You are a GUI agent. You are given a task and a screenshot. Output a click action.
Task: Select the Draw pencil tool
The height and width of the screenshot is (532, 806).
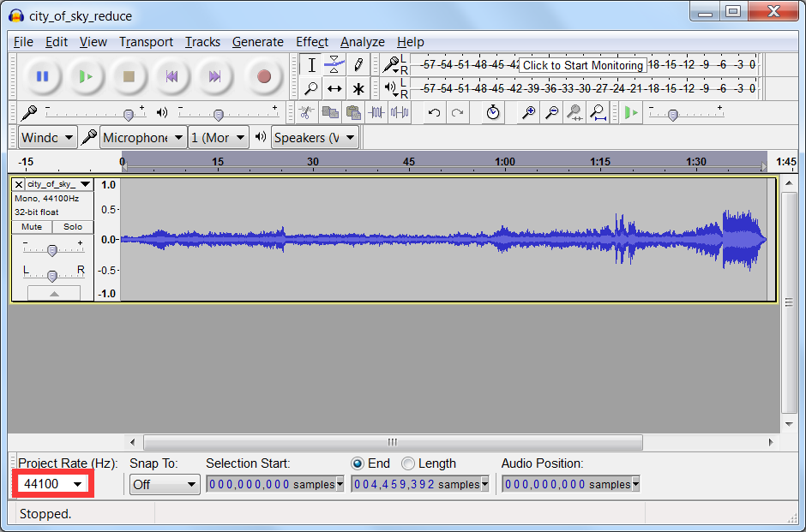coord(358,65)
